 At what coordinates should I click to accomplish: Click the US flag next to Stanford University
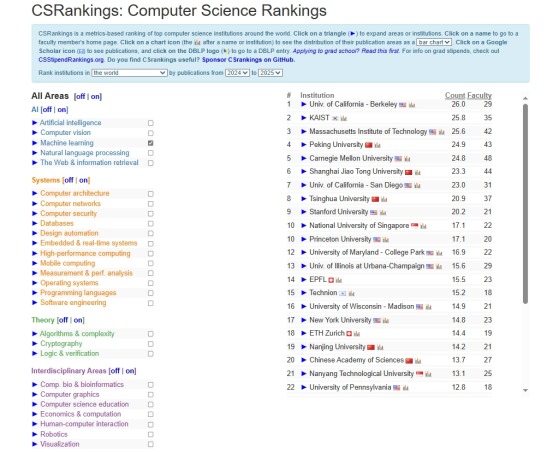tap(373, 212)
